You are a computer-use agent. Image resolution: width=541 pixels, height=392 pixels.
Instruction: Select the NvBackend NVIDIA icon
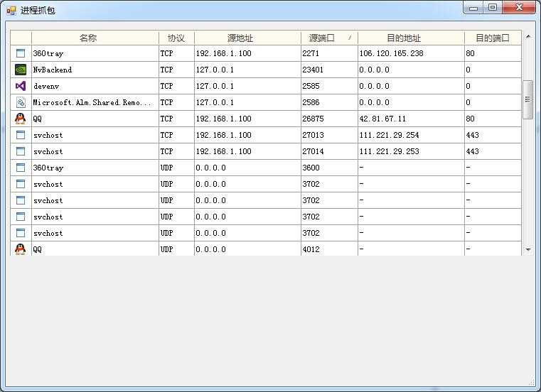pyautogui.click(x=21, y=70)
